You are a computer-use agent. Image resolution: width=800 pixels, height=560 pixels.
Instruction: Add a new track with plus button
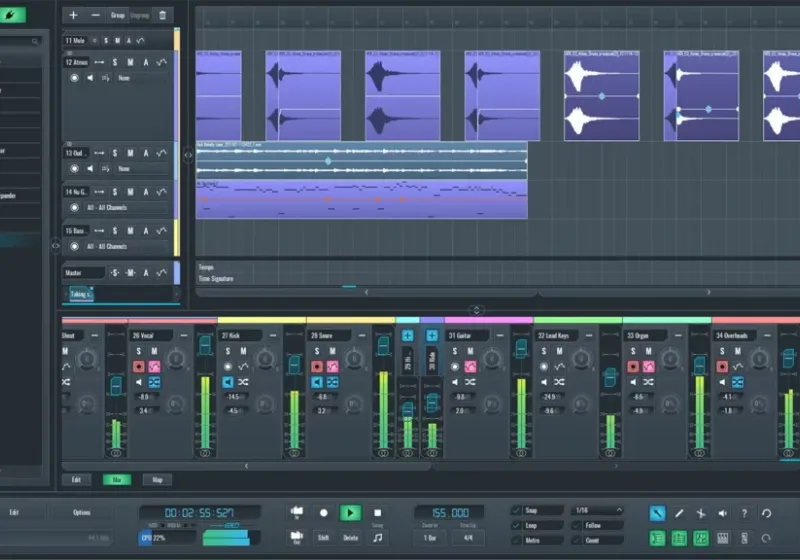coord(73,15)
